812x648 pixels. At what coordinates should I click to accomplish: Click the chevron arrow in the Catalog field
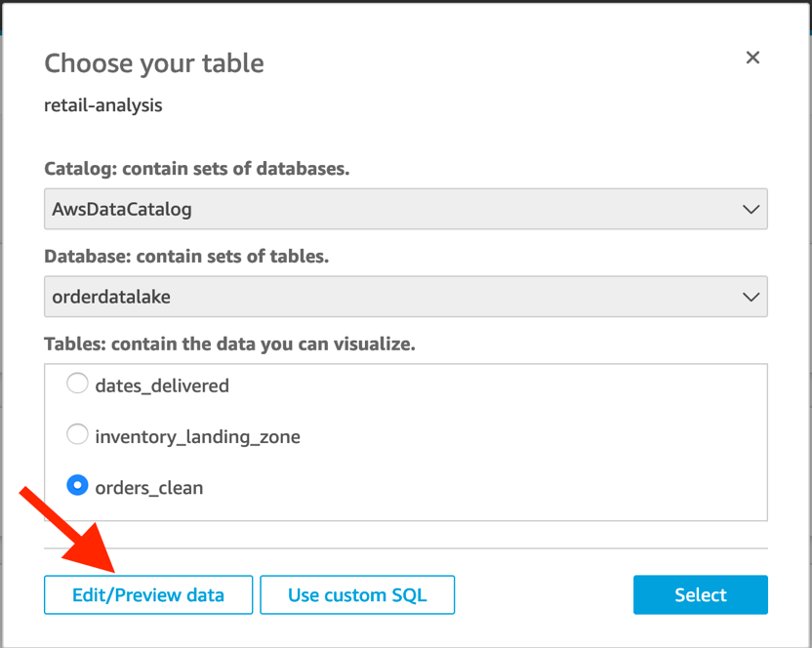[x=751, y=209]
